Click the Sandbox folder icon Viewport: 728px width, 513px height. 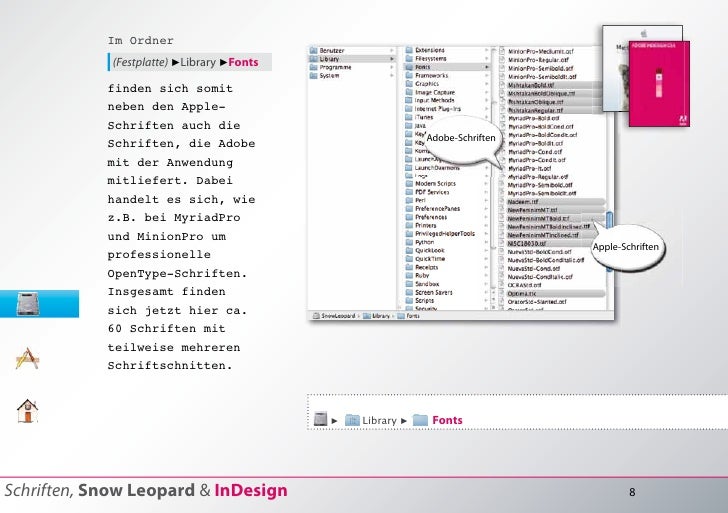click(x=409, y=284)
